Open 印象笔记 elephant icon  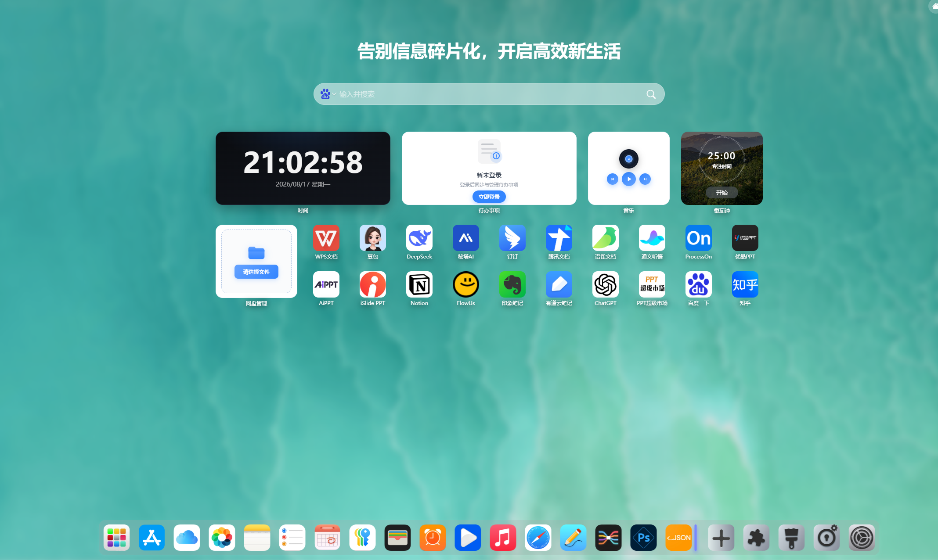coord(512,284)
